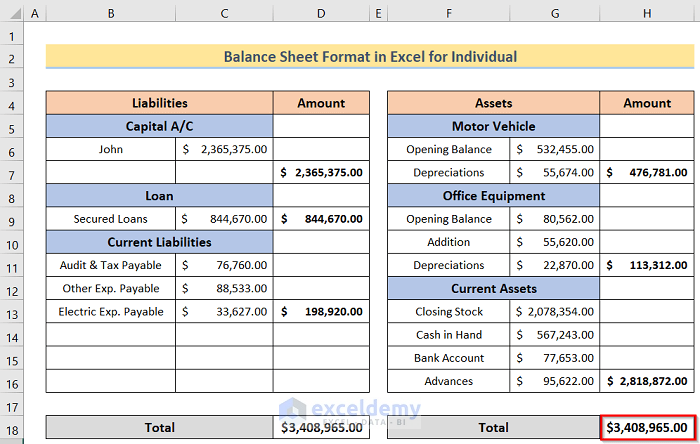This screenshot has height=444, width=700.
Task: Select the Capital A/C section heading
Action: (x=159, y=127)
